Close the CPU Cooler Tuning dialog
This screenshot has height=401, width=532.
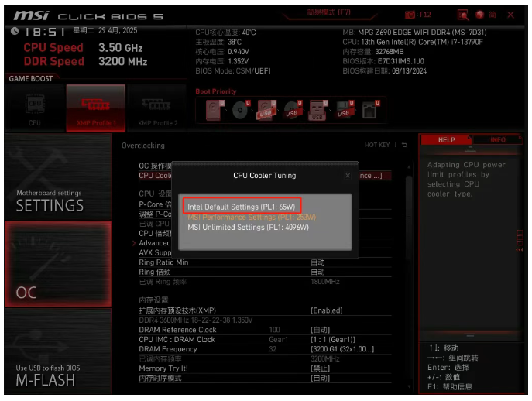pos(348,176)
